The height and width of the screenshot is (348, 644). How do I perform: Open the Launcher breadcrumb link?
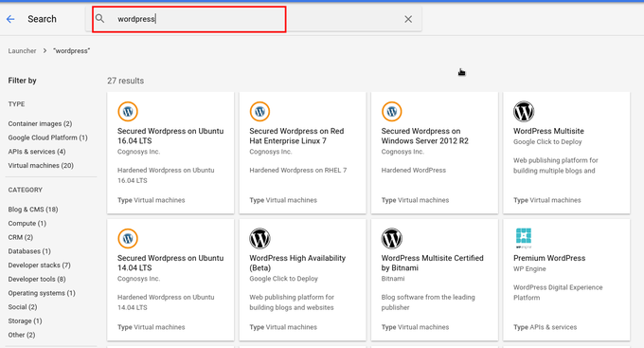point(22,51)
